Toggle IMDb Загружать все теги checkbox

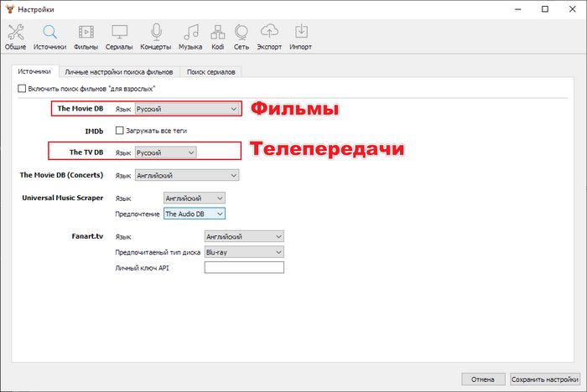(120, 131)
